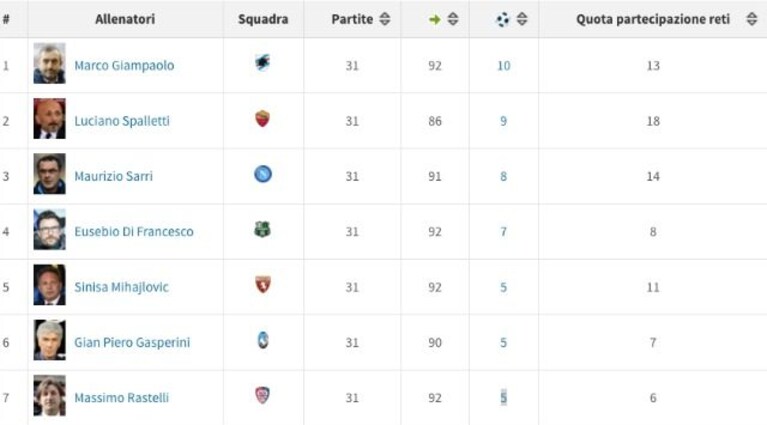
Task: Click the AS Roma club crest icon
Action: (263, 118)
